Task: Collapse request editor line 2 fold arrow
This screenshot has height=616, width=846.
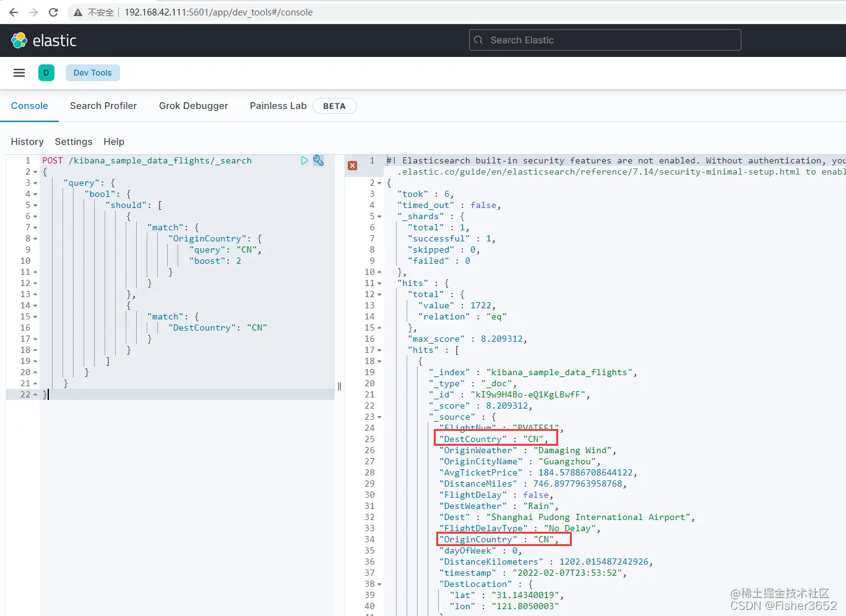Action: [35, 172]
